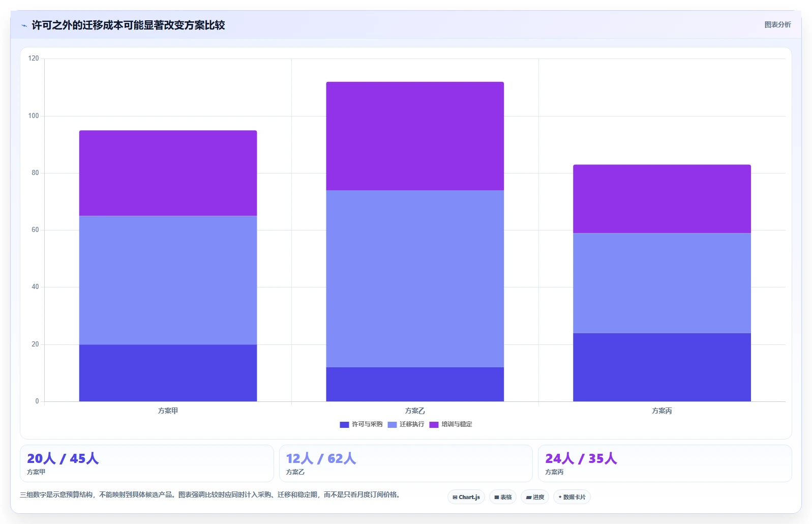Click 方案丙 培训与稳定 bar segment
This screenshot has width=812, height=524.
(x=662, y=199)
